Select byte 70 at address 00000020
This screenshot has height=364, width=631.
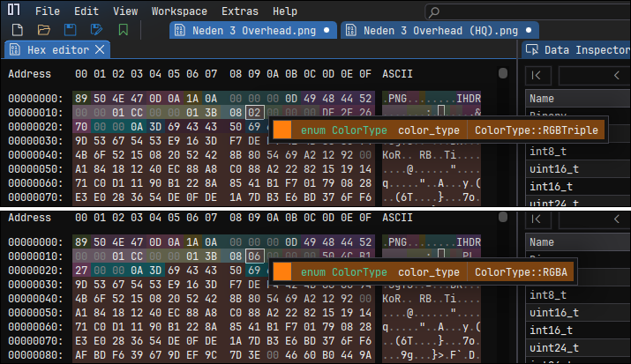point(81,127)
